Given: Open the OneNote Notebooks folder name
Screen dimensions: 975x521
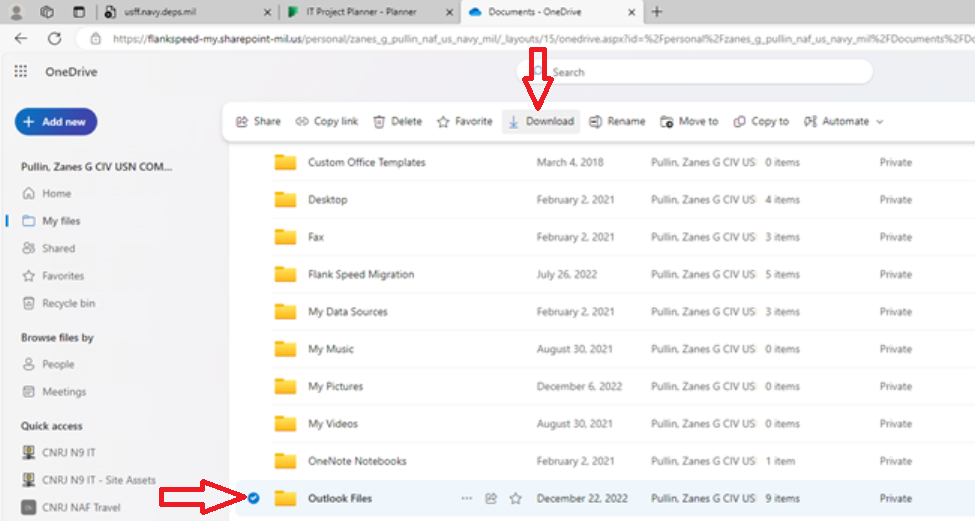Looking at the screenshot, I should tap(357, 461).
